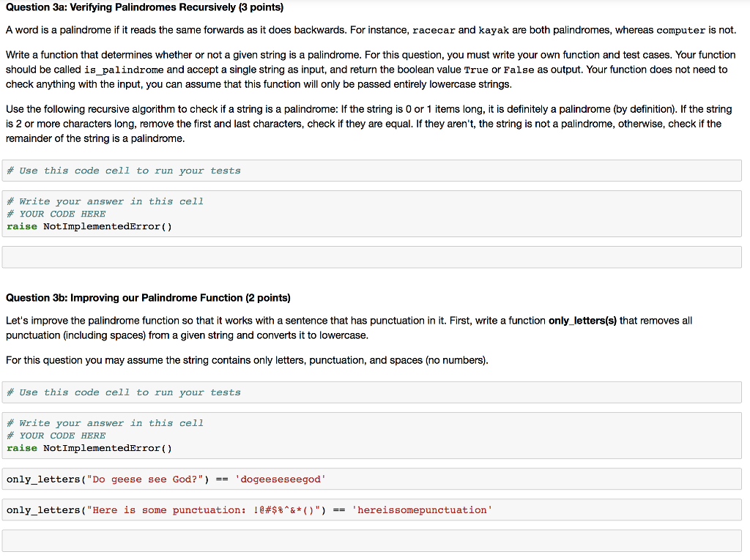Click the 'For this question you may assume' sentence
The height and width of the screenshot is (560, 750).
click(247, 360)
